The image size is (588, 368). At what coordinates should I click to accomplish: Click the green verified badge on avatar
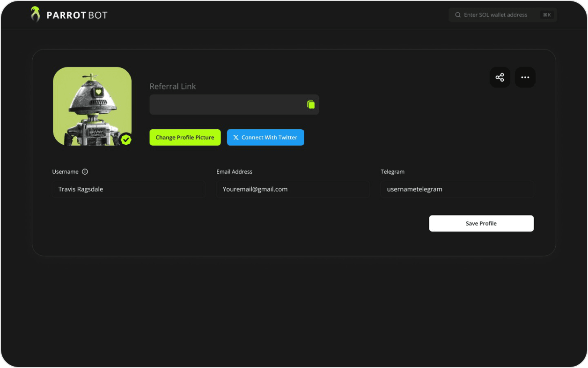[x=126, y=140]
